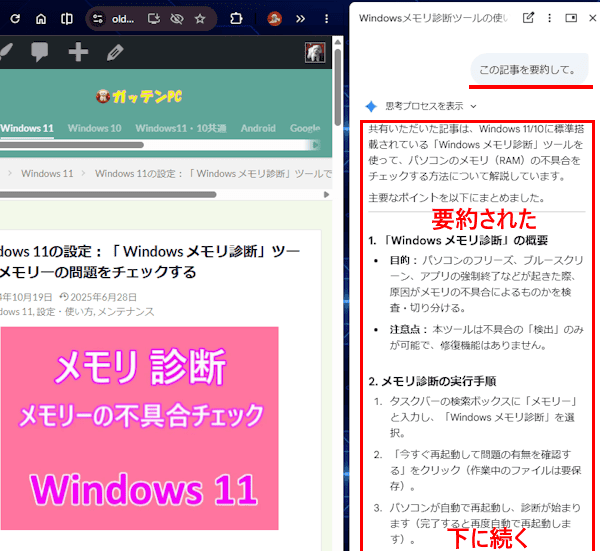Open site settings tune icon in address bar
This screenshot has height=551, width=600.
click(98, 19)
